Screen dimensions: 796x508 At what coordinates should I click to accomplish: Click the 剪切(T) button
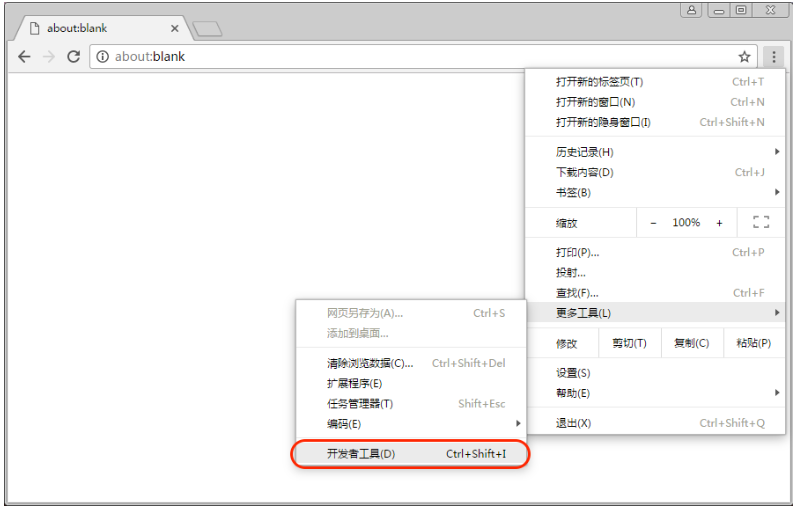click(x=629, y=343)
